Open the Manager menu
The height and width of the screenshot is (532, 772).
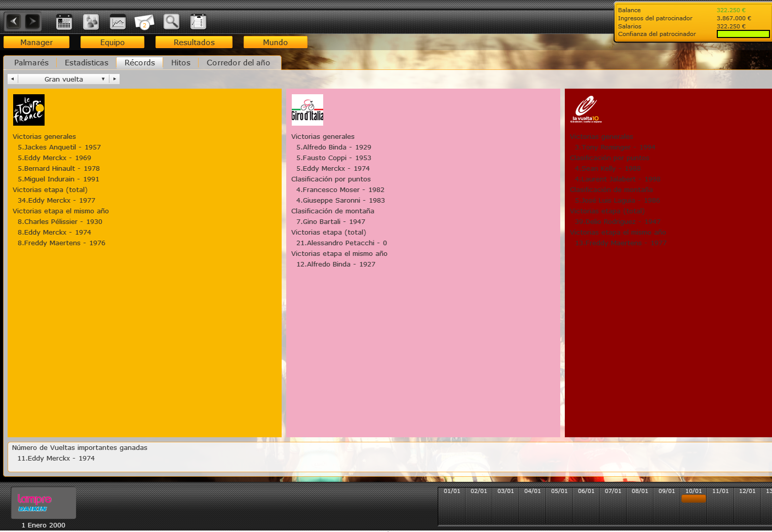tap(36, 43)
